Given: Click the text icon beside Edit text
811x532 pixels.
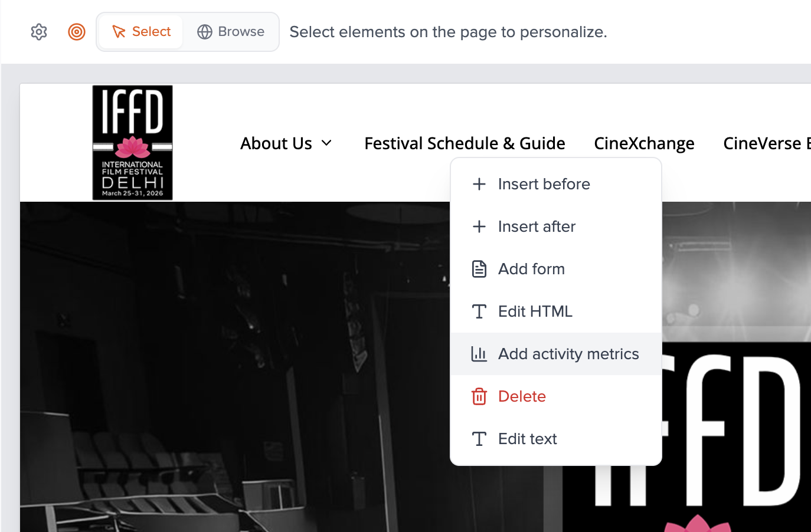Looking at the screenshot, I should [x=479, y=439].
